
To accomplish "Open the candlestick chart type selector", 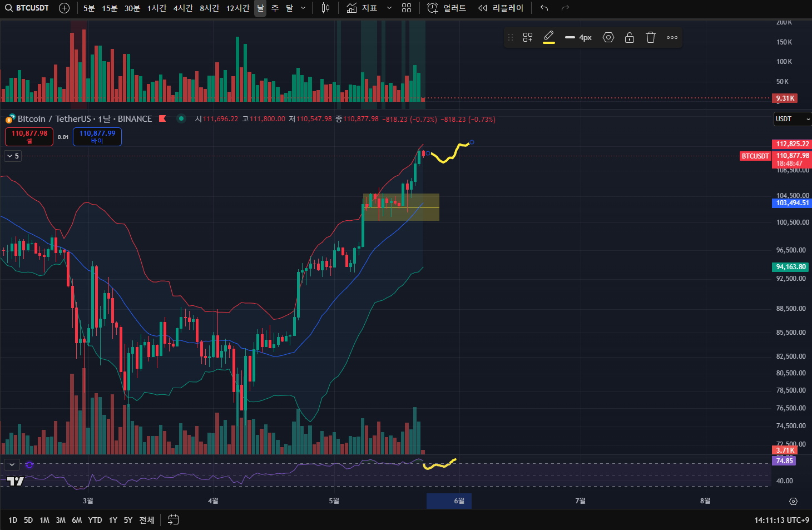I will tap(326, 8).
